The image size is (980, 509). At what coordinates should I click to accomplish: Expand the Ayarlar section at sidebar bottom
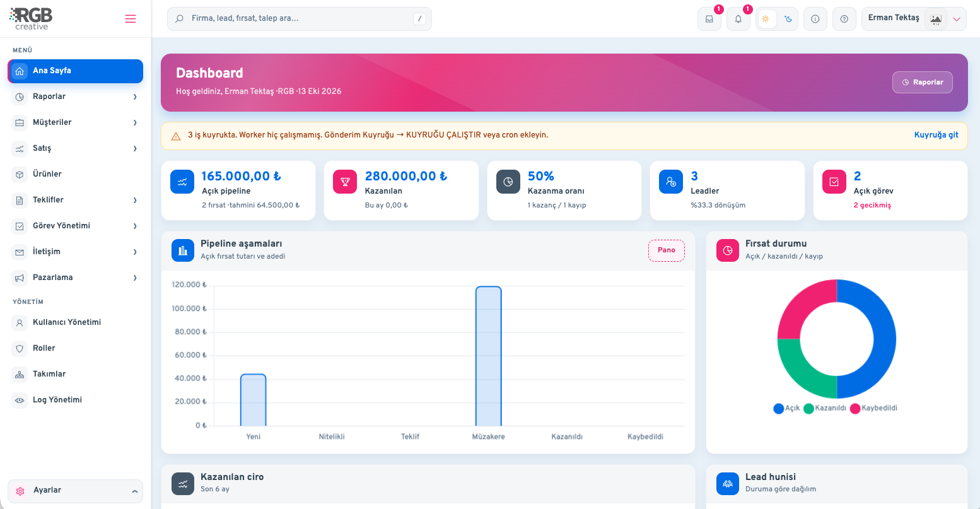tap(76, 491)
